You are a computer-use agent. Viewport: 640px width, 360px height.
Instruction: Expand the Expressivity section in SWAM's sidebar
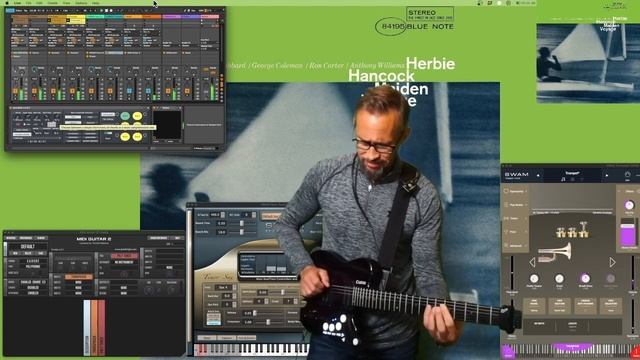516,191
